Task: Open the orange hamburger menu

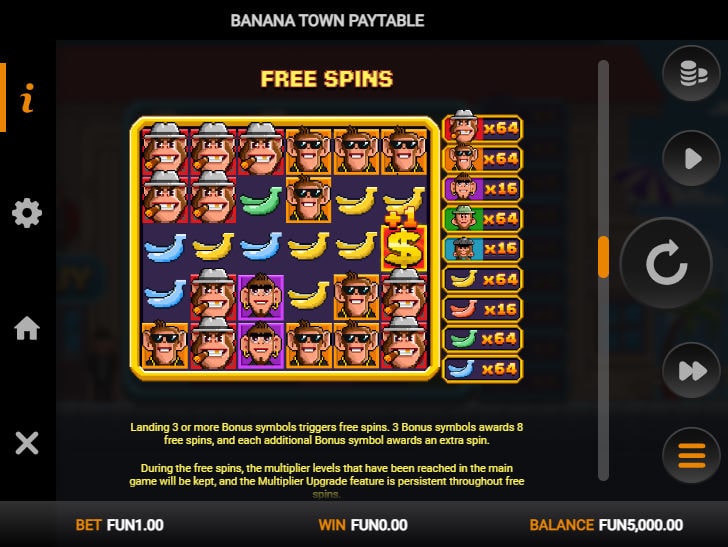Action: pyautogui.click(x=691, y=456)
